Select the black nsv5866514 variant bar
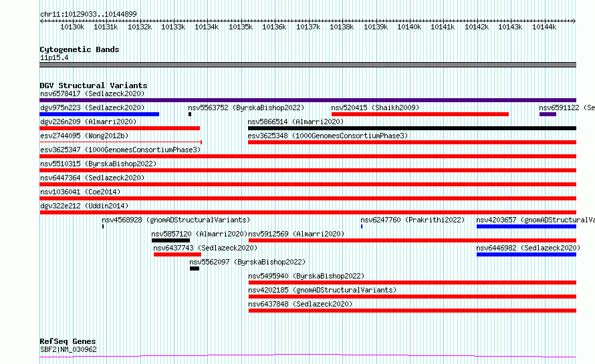This screenshot has height=364, width=595. coord(412,128)
